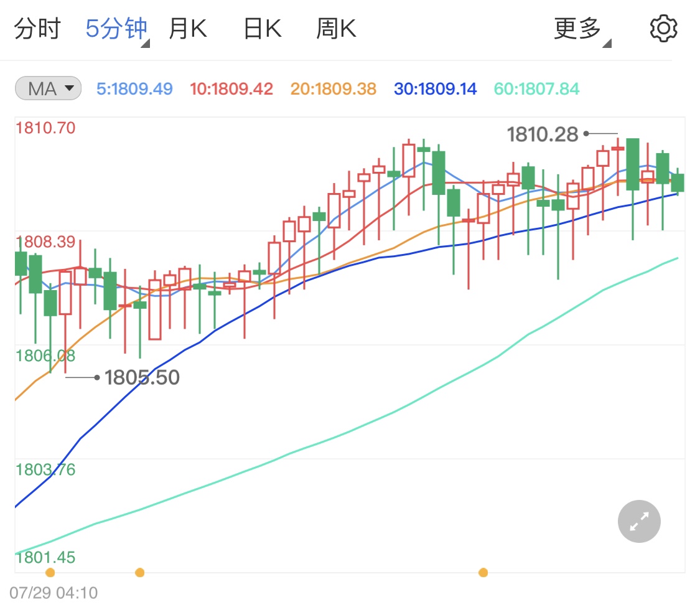Select the 1805.50 low price marker

point(142,377)
